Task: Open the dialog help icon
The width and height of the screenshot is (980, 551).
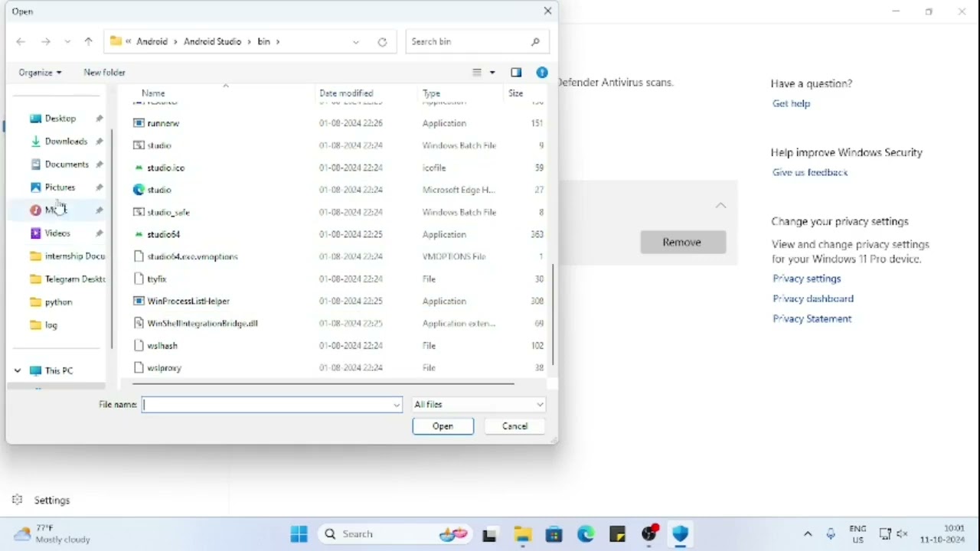Action: [542, 72]
